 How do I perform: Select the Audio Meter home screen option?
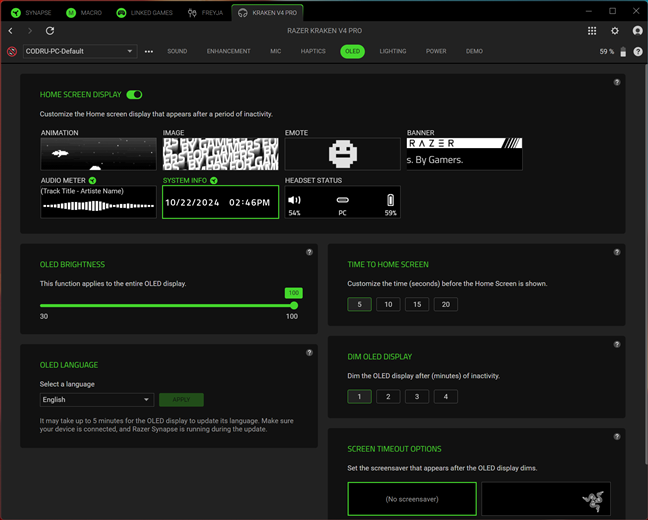[98, 202]
